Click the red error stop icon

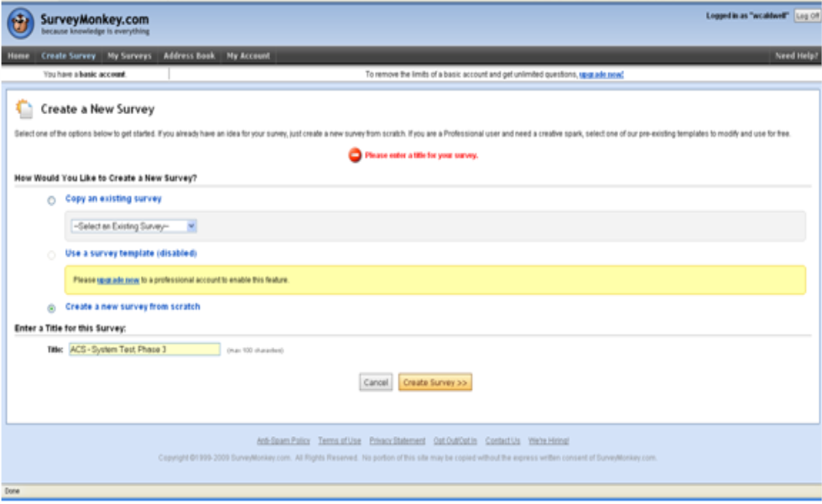(x=355, y=155)
